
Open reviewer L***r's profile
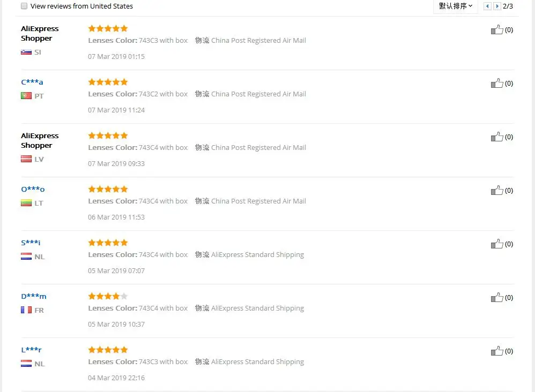32,349
